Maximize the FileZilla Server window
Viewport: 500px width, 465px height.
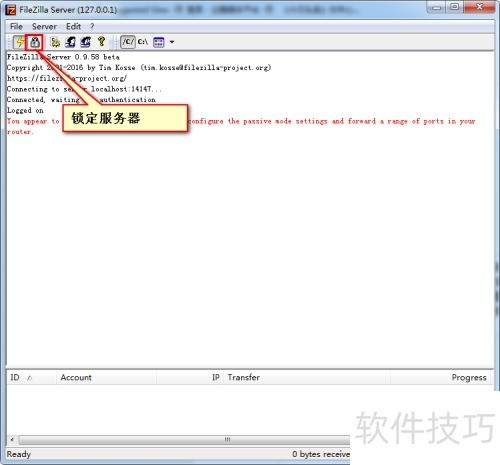pyautogui.click(x=455, y=7)
